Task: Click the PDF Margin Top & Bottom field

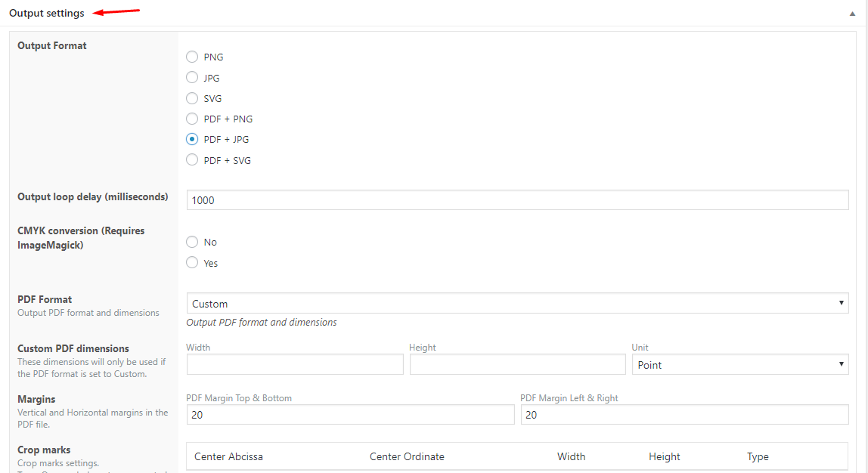Action: click(350, 415)
